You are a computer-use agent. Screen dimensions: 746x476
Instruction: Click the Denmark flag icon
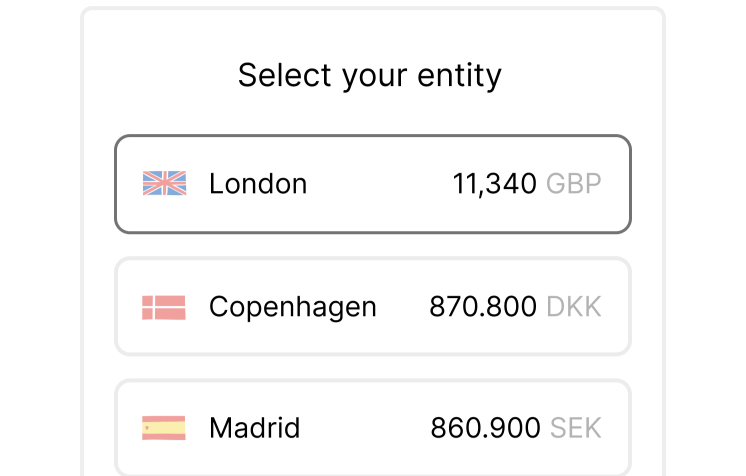(x=164, y=307)
